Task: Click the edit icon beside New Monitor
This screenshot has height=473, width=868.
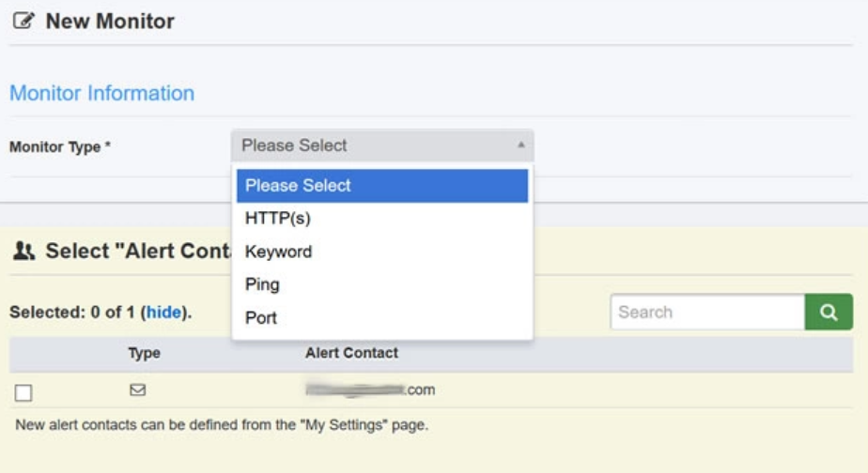Action: coord(23,22)
